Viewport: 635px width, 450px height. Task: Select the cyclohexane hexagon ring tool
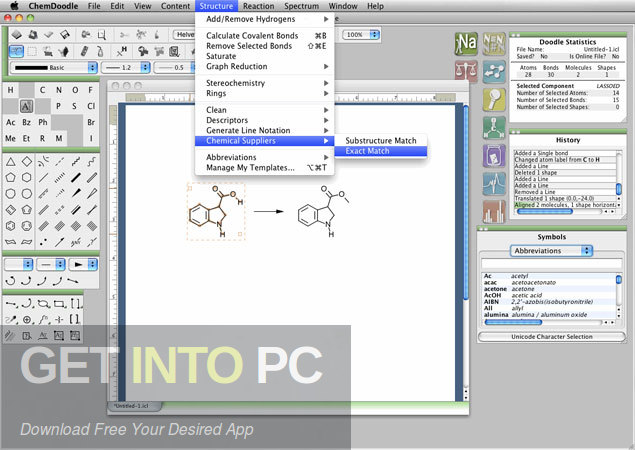27,177
